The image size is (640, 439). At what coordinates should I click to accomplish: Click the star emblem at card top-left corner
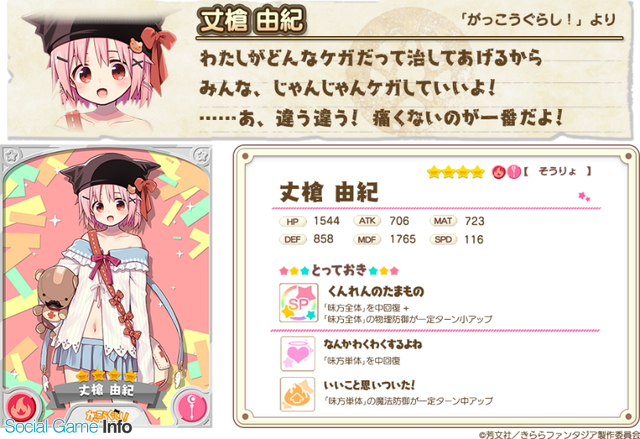pyautogui.click(x=12, y=155)
